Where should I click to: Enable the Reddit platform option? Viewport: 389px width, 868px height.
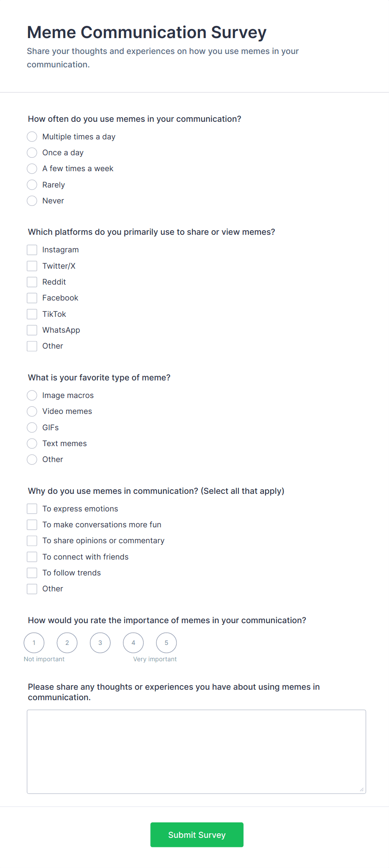pos(32,282)
